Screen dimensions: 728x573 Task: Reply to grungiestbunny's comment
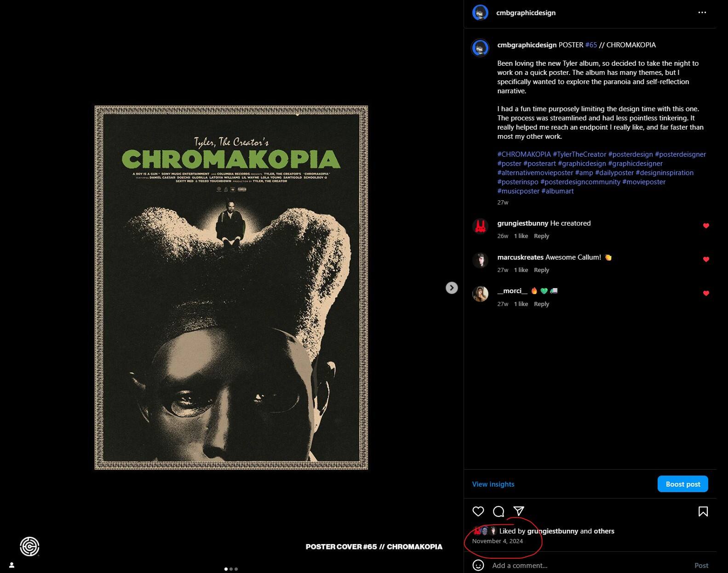coord(541,236)
